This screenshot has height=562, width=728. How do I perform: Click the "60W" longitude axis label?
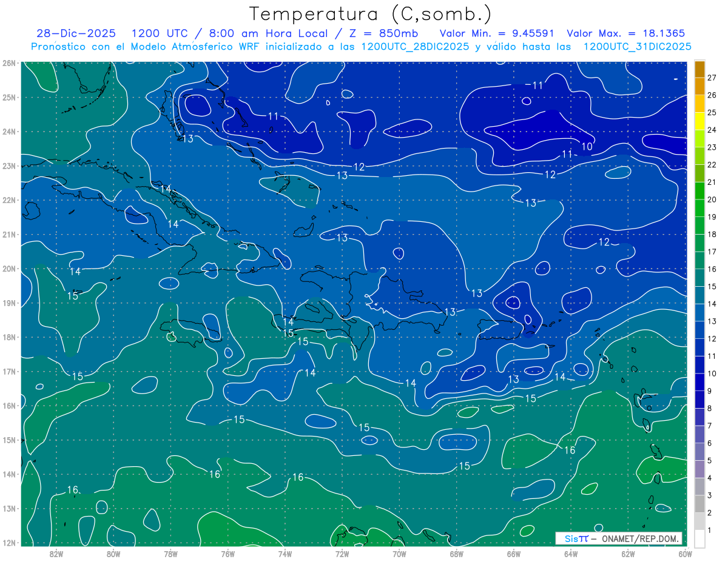[x=685, y=554]
